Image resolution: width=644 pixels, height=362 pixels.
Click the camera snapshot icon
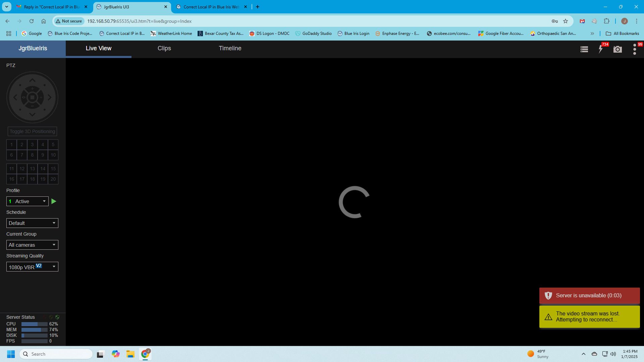(x=617, y=49)
